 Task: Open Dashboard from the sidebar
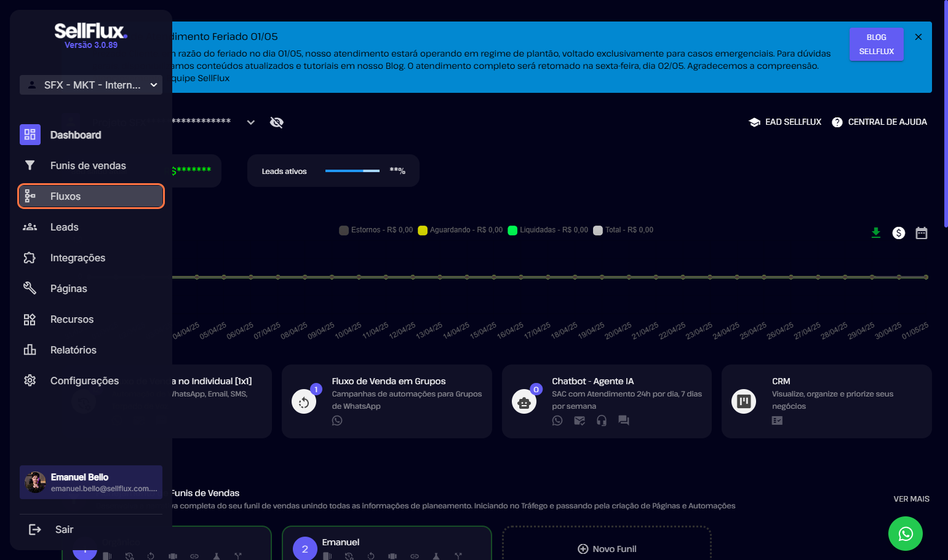(91, 135)
